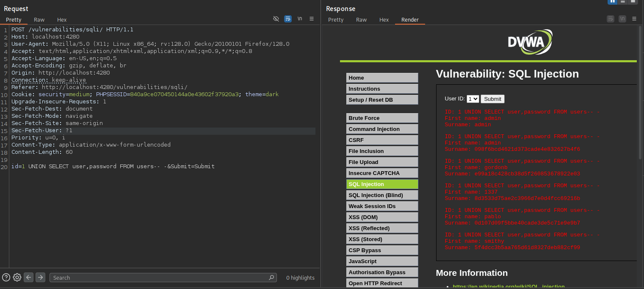The height and width of the screenshot is (289, 644).
Task: Go to next search match arrow
Action: click(40, 278)
